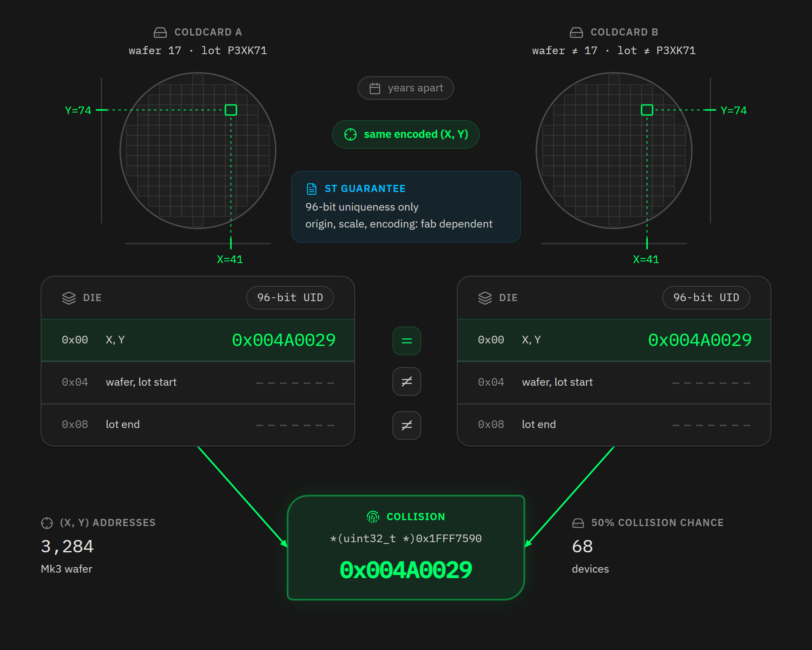Click the 68 devices figure
This screenshot has width=812, height=650.
(x=582, y=546)
